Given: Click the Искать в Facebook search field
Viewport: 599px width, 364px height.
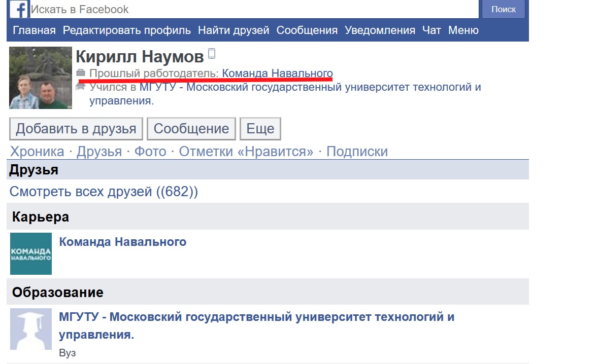Looking at the screenshot, I should point(254,9).
